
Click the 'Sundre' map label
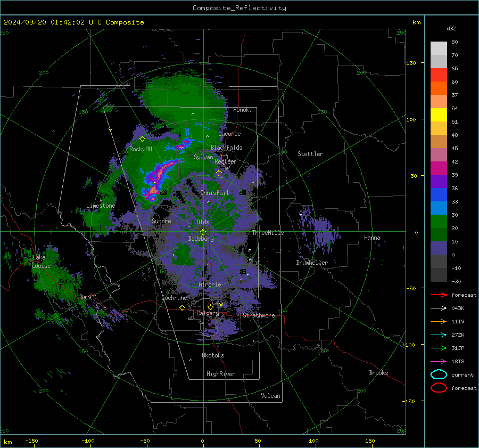tap(162, 221)
